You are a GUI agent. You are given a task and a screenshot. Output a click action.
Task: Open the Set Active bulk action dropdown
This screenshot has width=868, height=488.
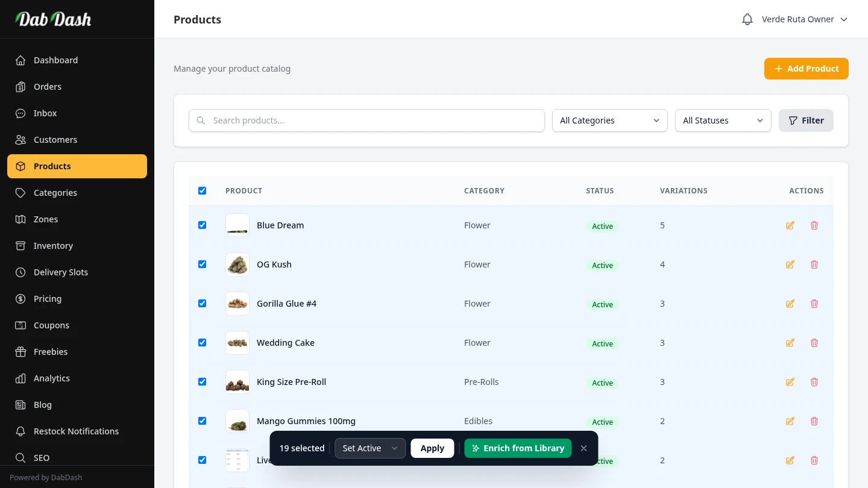tap(370, 448)
